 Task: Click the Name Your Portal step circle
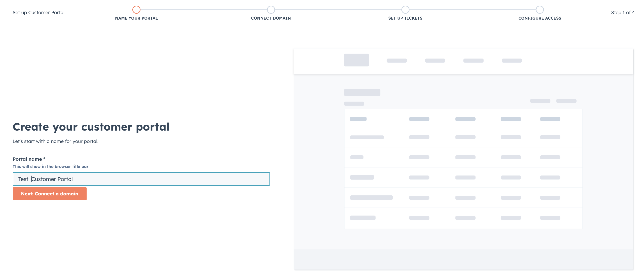coord(136,10)
